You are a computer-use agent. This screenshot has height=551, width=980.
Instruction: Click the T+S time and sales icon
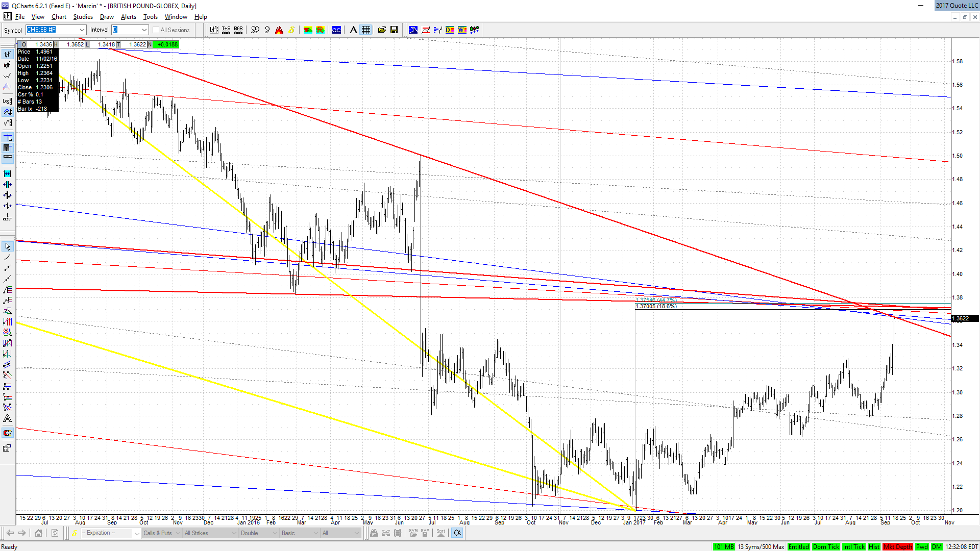pos(226,30)
